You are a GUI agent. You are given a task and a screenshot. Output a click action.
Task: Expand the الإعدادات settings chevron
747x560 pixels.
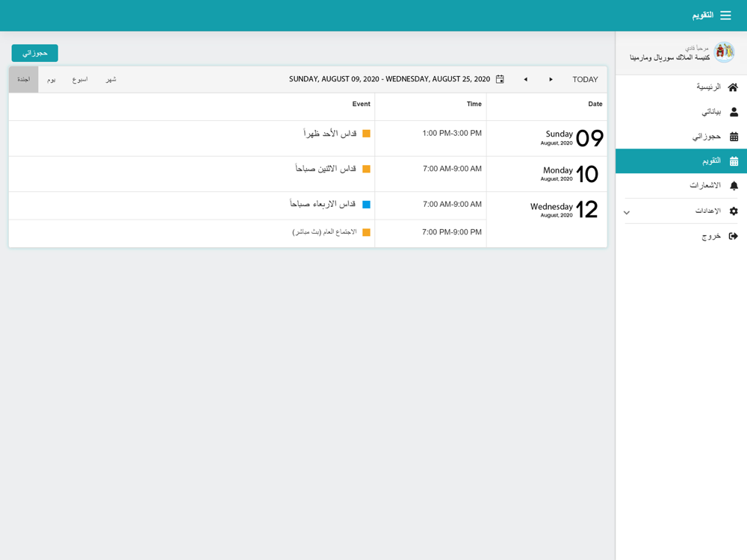pyautogui.click(x=627, y=212)
